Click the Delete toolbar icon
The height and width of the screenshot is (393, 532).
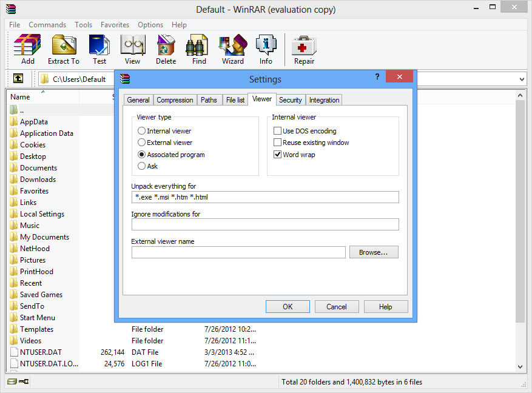[x=166, y=49]
